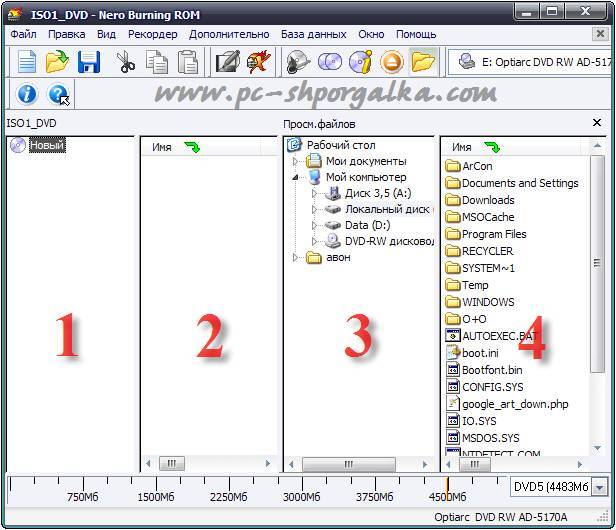Viewport: 616px width, 530px height.
Task: Open the DVD5 disc size dropdown
Action: tap(599, 488)
